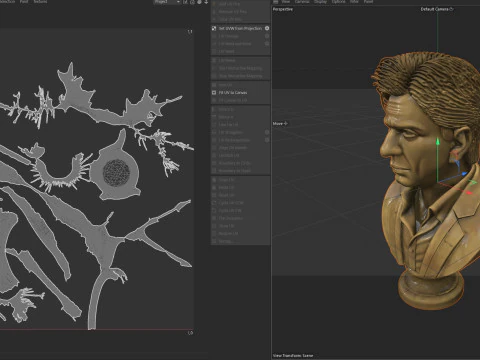Click the Boundary to Square icon
The height and width of the screenshot is (360, 480).
[x=214, y=171]
